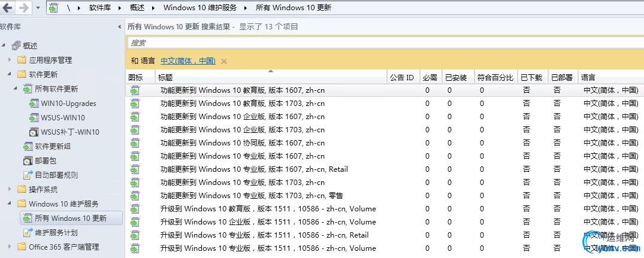The height and width of the screenshot is (258, 644).
Task: Select 功能更新到 Windows 10 协同版, 版本 1607 title
Action: pyautogui.click(x=242, y=142)
